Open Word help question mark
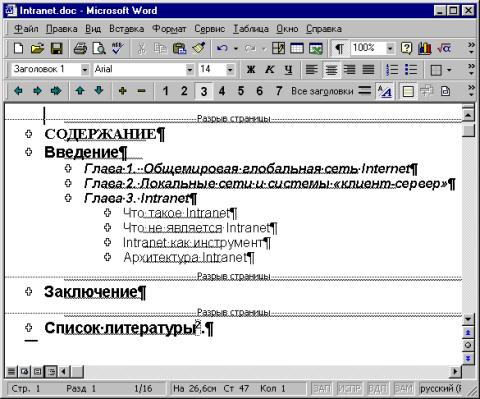 click(x=406, y=49)
